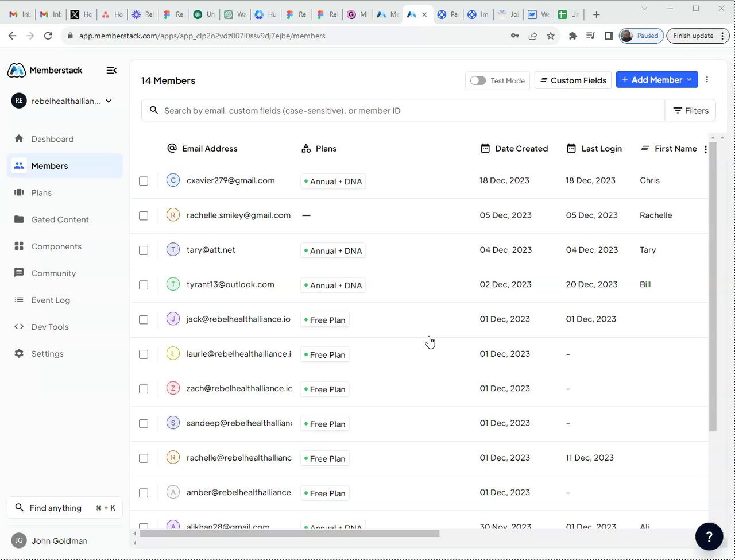Open the Filters panel
This screenshot has width=735, height=560.
pyautogui.click(x=690, y=110)
